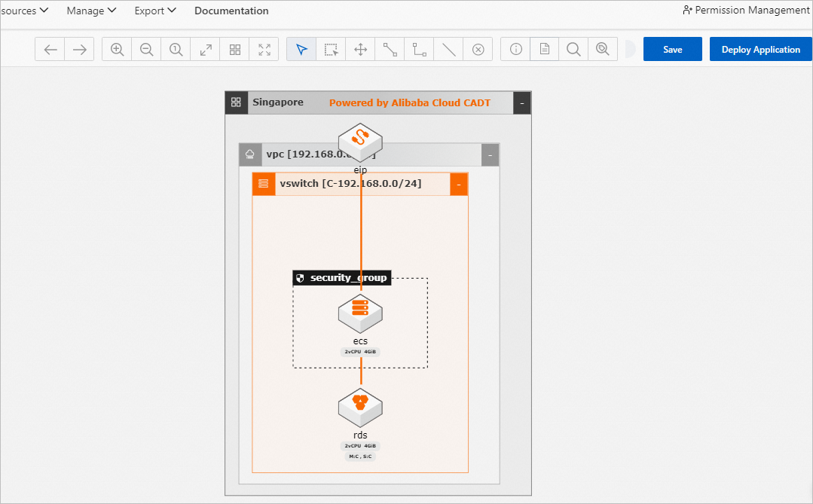Select the pointer selection tool

point(301,49)
